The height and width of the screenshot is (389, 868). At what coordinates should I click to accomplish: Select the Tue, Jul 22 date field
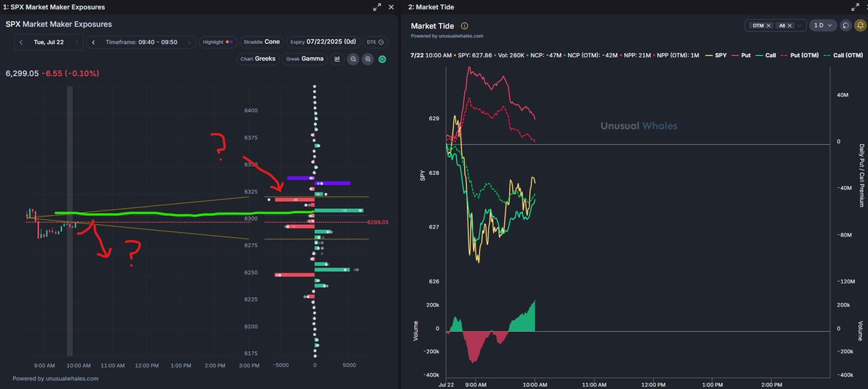(x=49, y=43)
